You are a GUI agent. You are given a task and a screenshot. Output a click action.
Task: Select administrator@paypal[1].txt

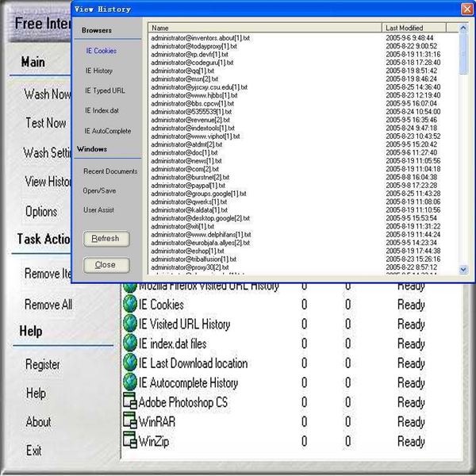click(188, 185)
